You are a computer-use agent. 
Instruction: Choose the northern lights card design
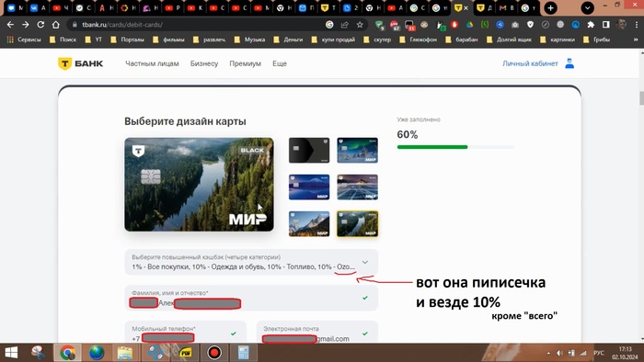357,150
